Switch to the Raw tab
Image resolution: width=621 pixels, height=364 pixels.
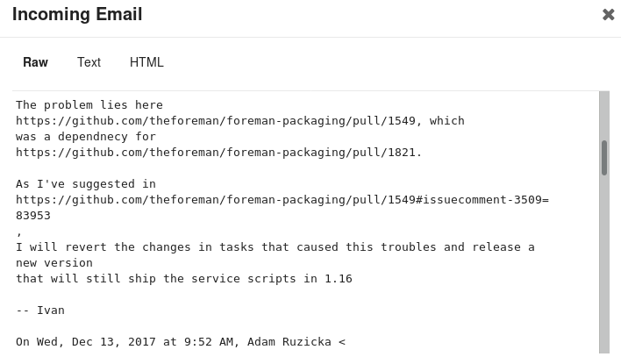pos(35,62)
